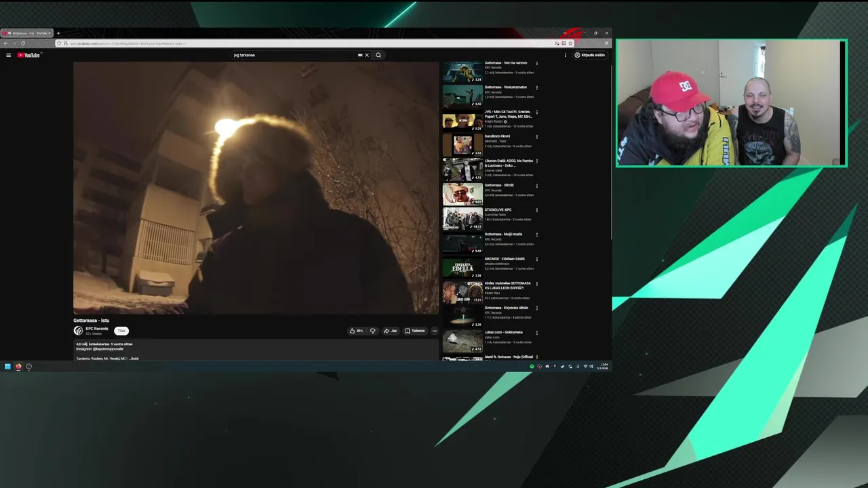The height and width of the screenshot is (488, 868).
Task: Open options menu for 'JVG - Mist Sä Tuut'
Action: point(537,112)
